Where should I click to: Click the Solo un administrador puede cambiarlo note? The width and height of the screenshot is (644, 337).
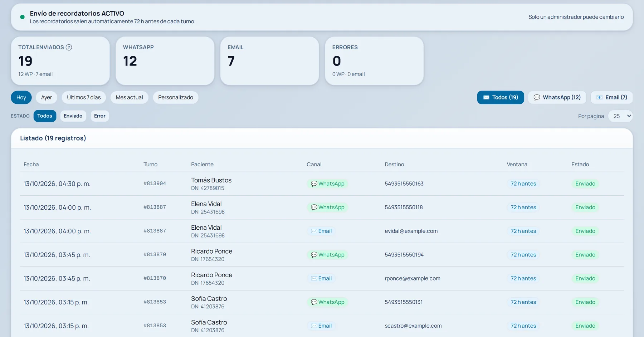[x=576, y=17]
